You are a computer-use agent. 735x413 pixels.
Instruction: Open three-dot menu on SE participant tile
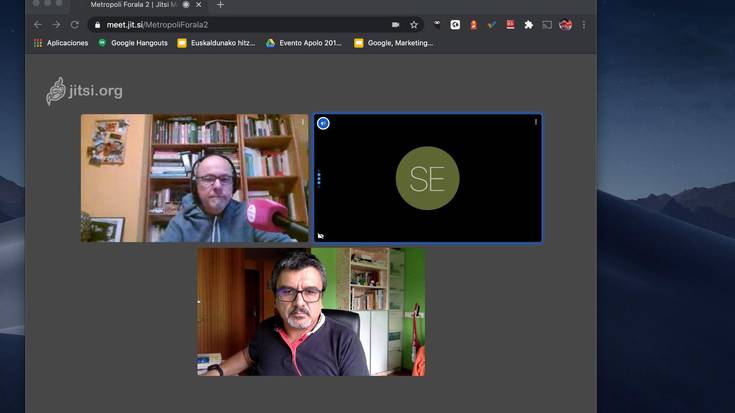coord(536,122)
